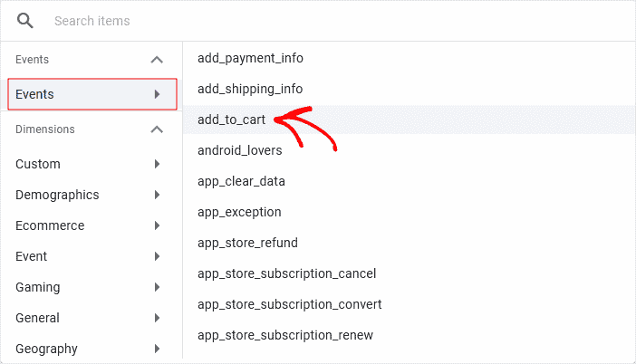The height and width of the screenshot is (364, 636).
Task: Select the app_clear_data event
Action: point(241,181)
